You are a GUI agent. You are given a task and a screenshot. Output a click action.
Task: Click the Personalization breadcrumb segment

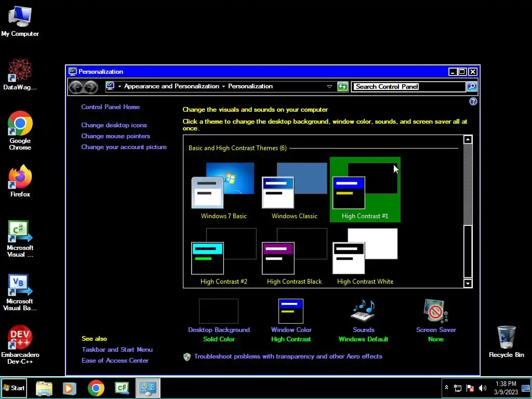pos(250,86)
